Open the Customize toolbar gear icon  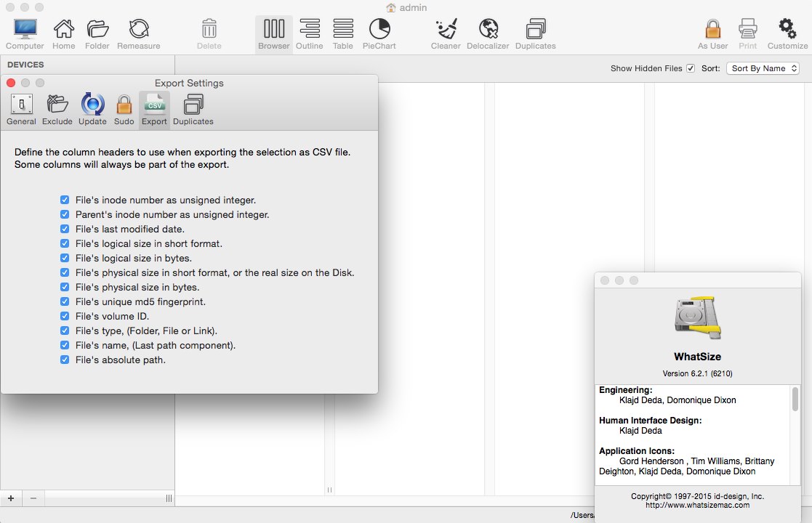tap(787, 34)
